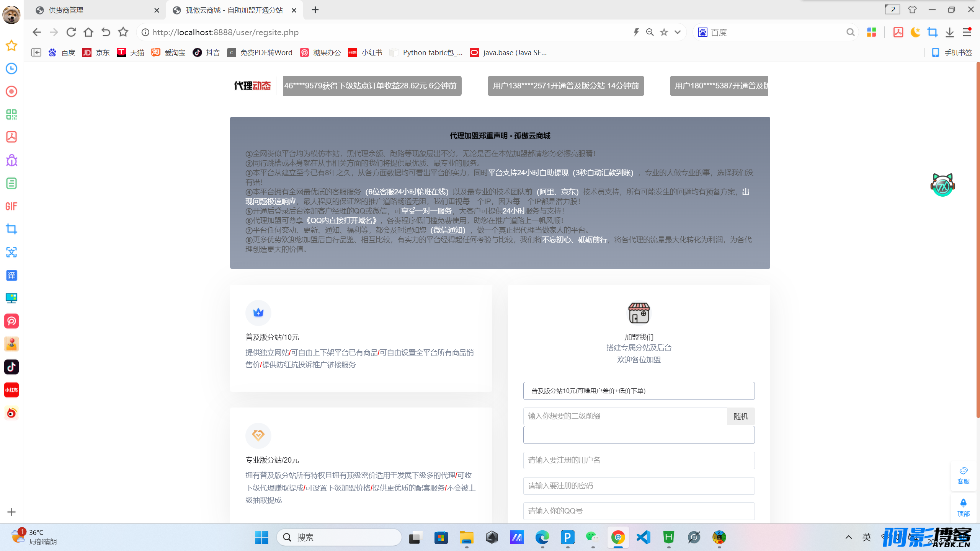Select the site version dropdown 普及版分站10元
The height and width of the screenshot is (551, 980).
pyautogui.click(x=639, y=391)
